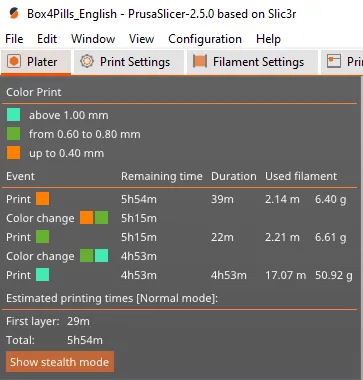Viewport: 363px width, 380px height.
Task: Open the File menu
Action: point(14,39)
